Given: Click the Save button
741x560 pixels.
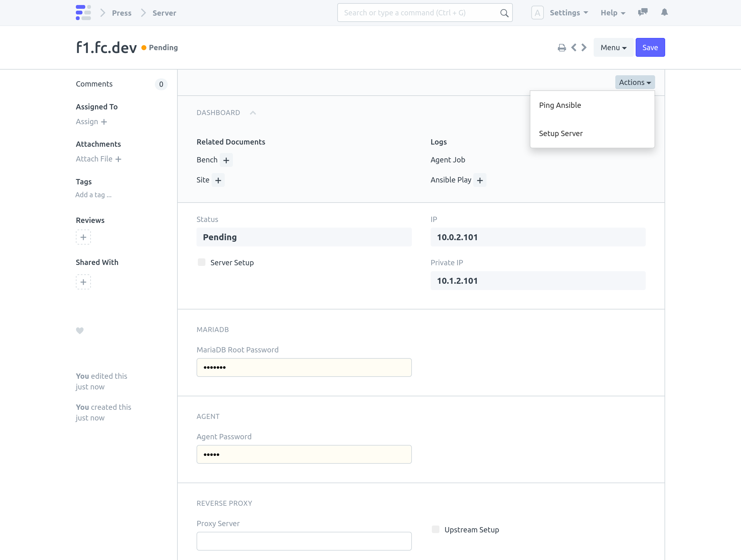Looking at the screenshot, I should click(649, 48).
